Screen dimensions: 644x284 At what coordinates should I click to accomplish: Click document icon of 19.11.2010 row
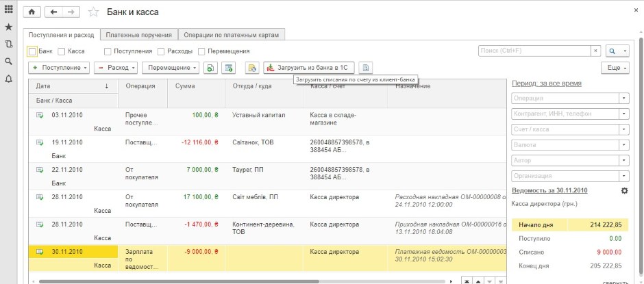pyautogui.click(x=40, y=142)
